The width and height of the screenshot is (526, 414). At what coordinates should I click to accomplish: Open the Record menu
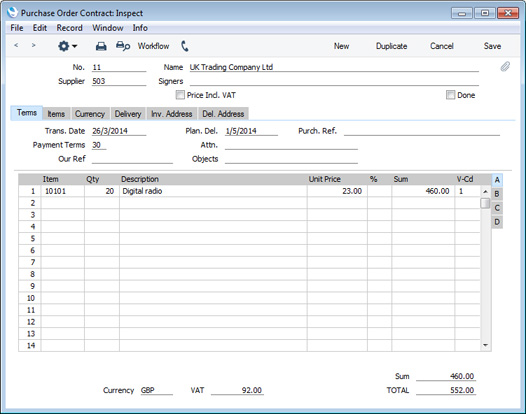pos(69,28)
